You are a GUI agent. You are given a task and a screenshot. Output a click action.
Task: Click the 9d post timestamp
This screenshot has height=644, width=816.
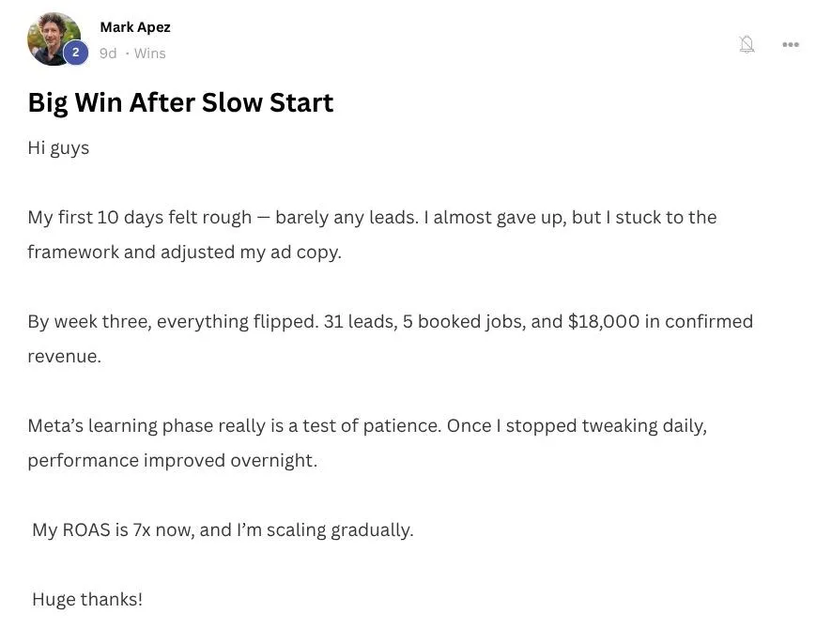coord(108,54)
